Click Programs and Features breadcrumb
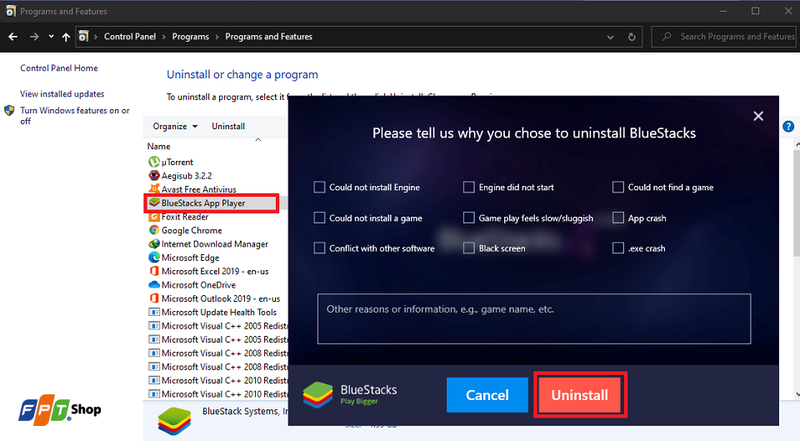Viewport: 800px width, 441px height. click(268, 37)
